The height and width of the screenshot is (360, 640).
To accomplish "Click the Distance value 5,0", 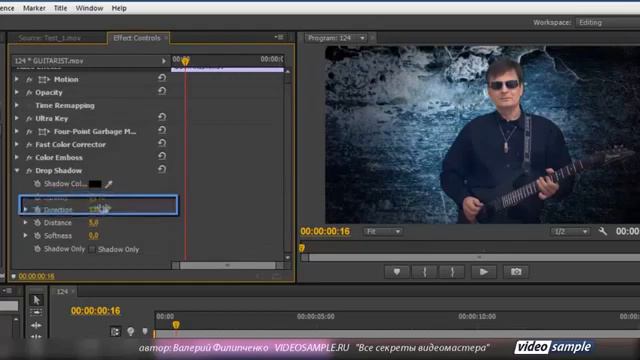I will [93, 223].
